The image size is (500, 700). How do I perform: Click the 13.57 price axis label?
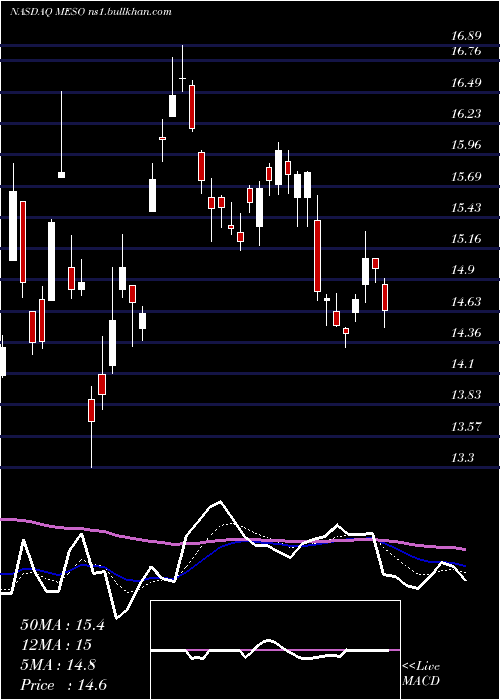(466, 426)
